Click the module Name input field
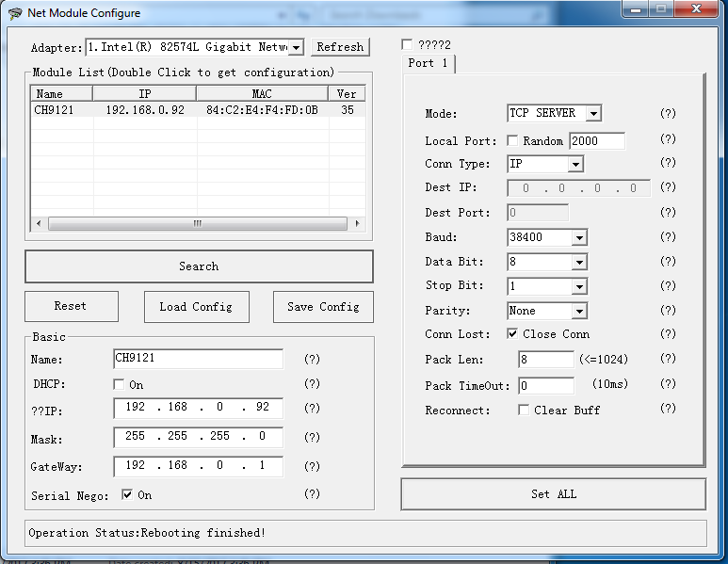Image resolution: width=728 pixels, height=564 pixels. 199,359
